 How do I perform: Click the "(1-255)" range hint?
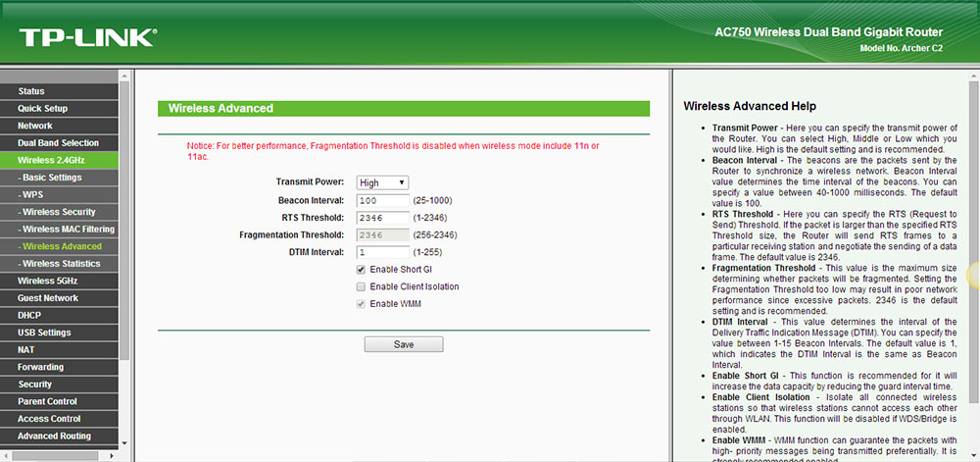coord(428,252)
